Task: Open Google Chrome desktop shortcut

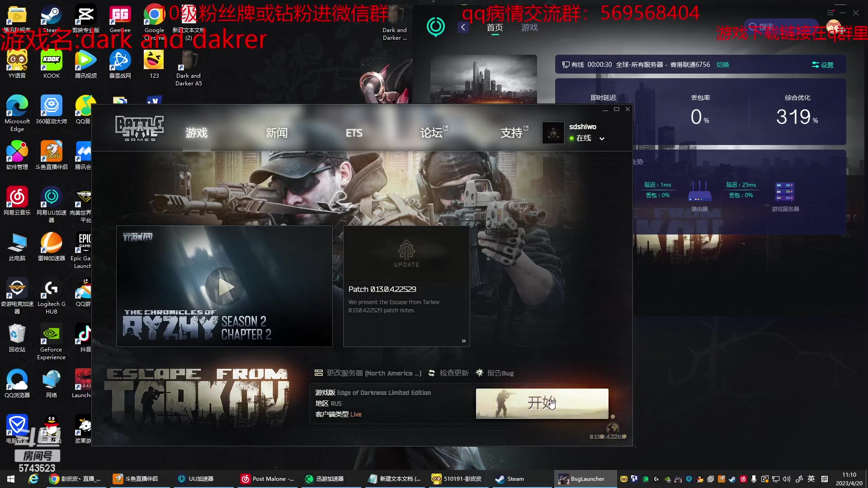Action: coord(154,23)
